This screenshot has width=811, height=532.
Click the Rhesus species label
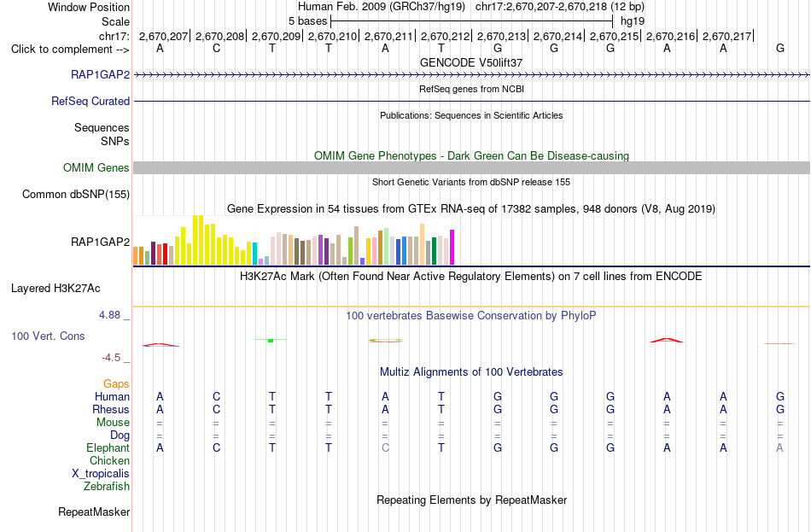pos(111,409)
